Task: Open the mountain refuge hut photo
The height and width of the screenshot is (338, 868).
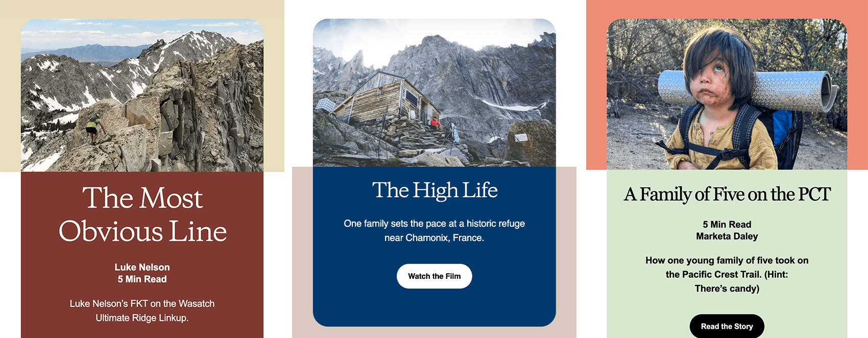Action: pos(434,93)
